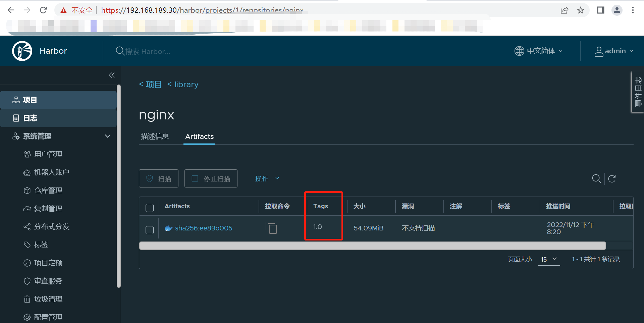
Task: Open 标签 in sidebar
Action: [x=41, y=245]
